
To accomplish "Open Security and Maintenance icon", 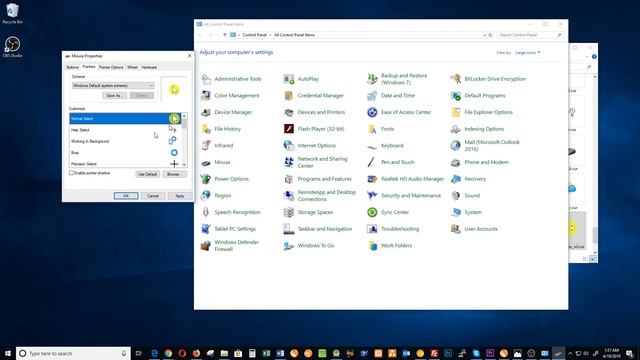I will 372,196.
